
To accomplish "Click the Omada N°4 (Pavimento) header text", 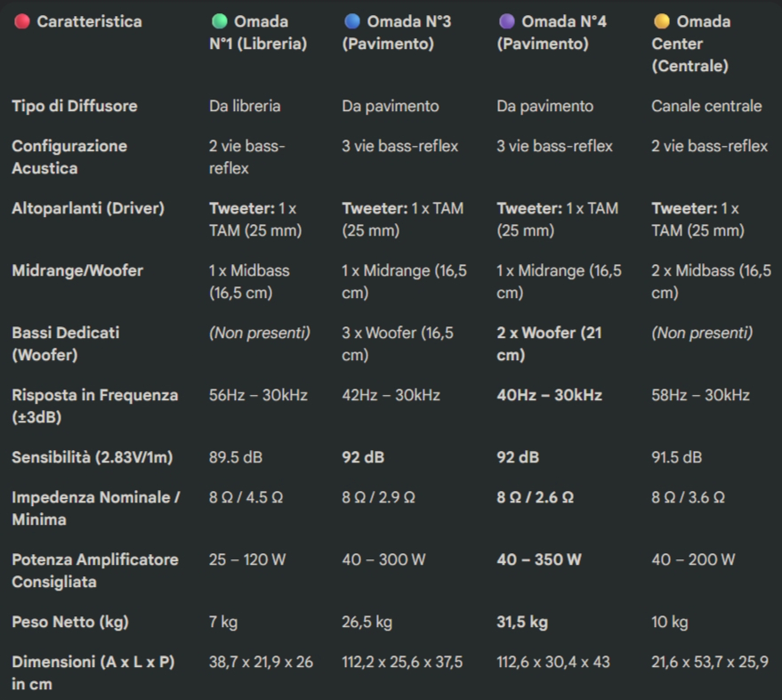I will point(552,33).
